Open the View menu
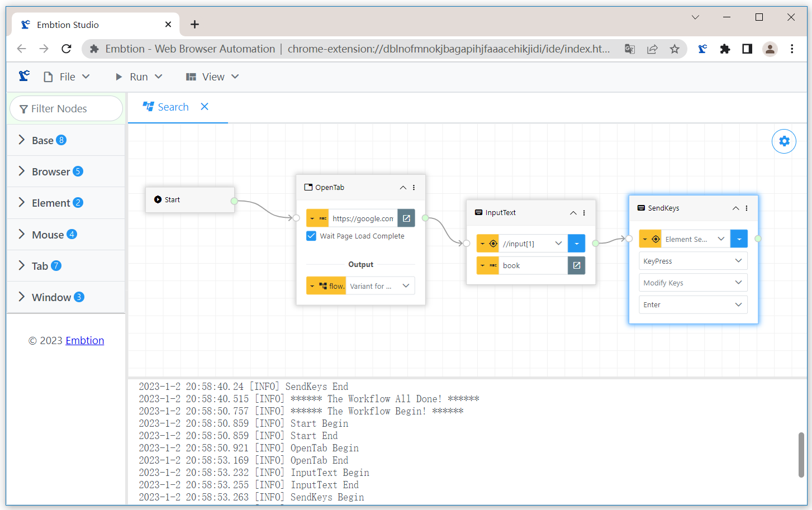812x510 pixels. (x=212, y=77)
